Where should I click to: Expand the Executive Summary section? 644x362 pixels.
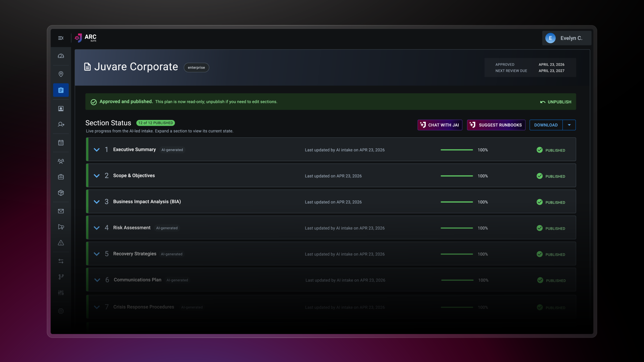tap(97, 150)
